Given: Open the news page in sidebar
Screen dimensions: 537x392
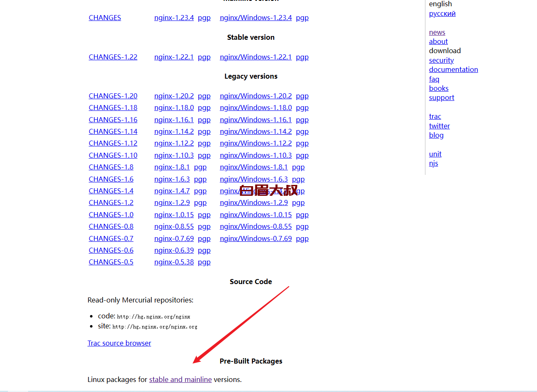Looking at the screenshot, I should point(437,32).
